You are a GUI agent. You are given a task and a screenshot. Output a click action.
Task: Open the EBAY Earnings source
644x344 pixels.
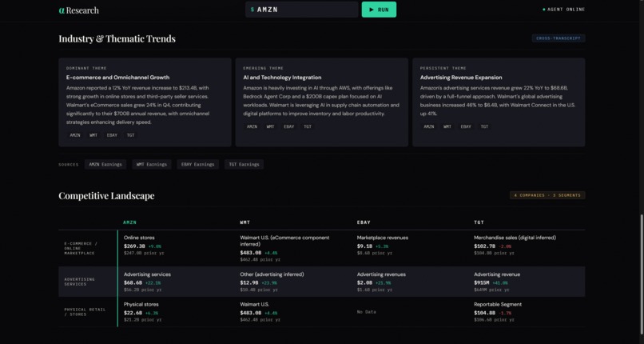[x=198, y=164]
